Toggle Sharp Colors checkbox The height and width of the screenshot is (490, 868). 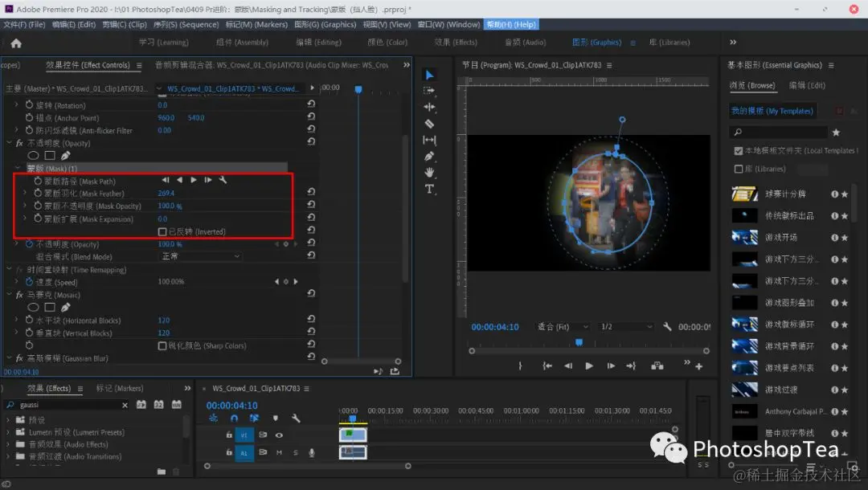click(x=162, y=345)
